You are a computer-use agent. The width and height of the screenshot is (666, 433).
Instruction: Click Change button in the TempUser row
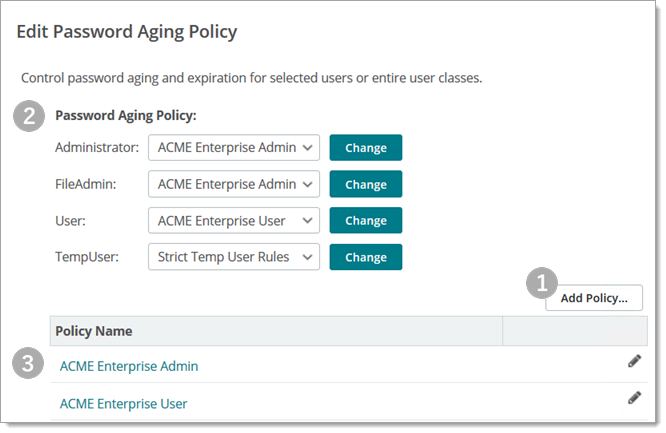coord(365,257)
